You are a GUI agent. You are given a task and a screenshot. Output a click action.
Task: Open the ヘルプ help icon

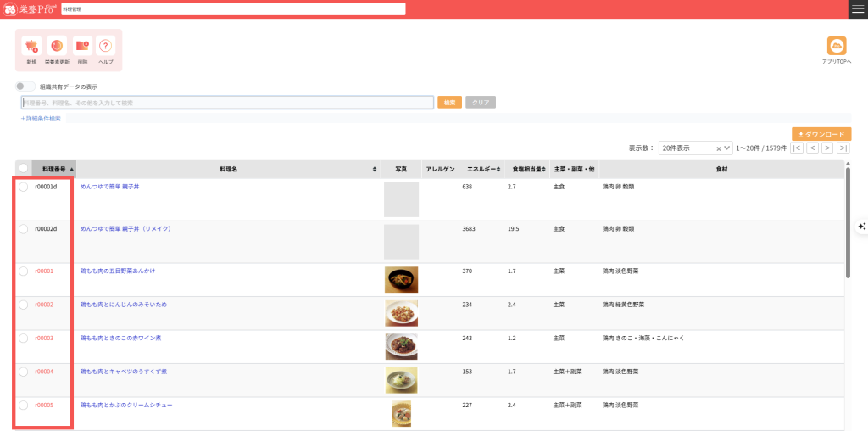(x=106, y=47)
